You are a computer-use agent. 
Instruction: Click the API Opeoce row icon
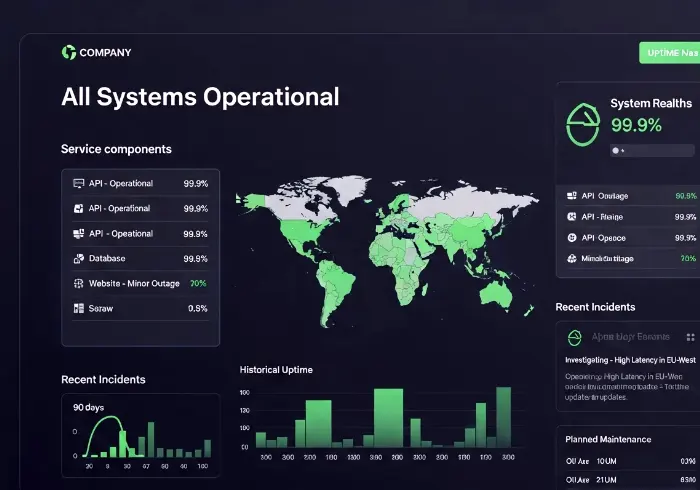coord(571,238)
